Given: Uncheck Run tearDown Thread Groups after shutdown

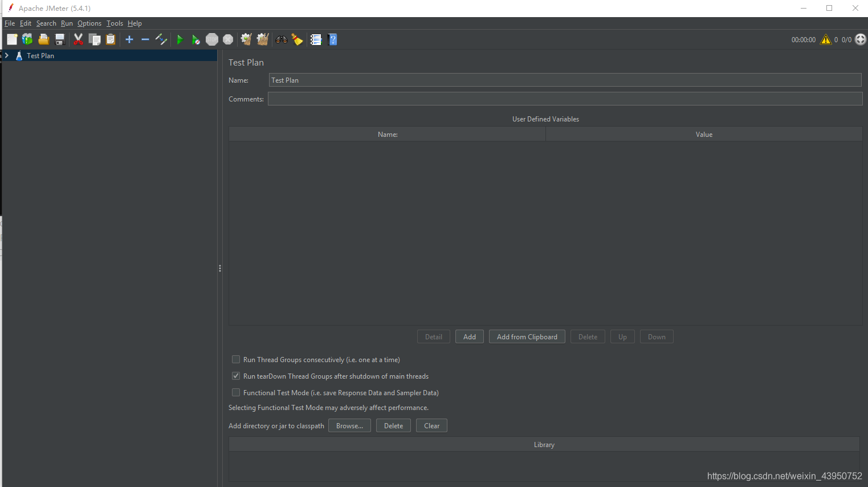Looking at the screenshot, I should click(x=236, y=376).
